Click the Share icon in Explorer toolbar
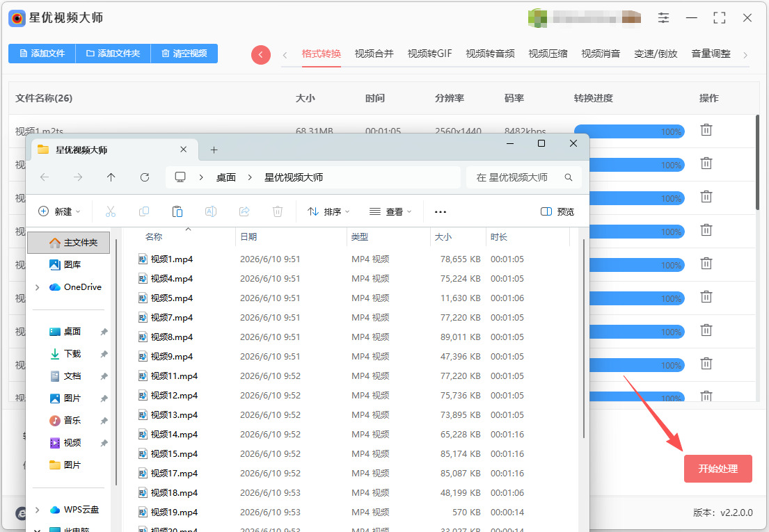The width and height of the screenshot is (769, 532). coord(244,211)
